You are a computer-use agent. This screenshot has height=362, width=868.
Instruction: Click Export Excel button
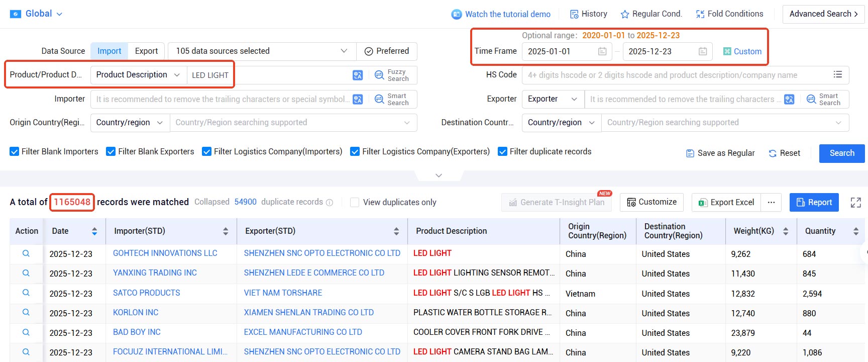tap(726, 202)
